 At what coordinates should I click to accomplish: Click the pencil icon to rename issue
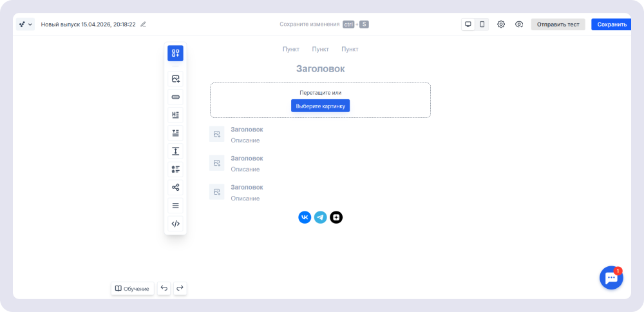(x=143, y=24)
